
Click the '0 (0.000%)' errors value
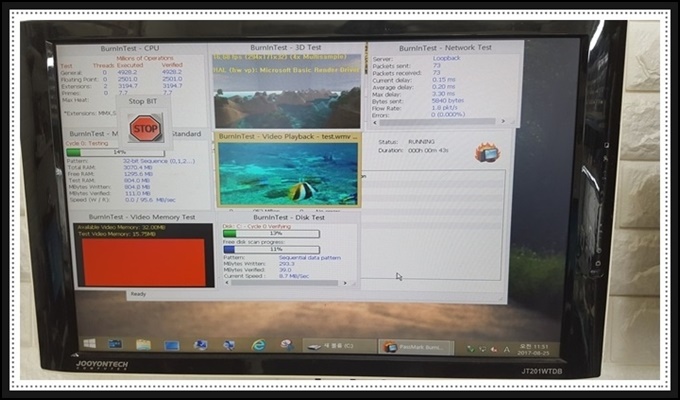(x=448, y=114)
